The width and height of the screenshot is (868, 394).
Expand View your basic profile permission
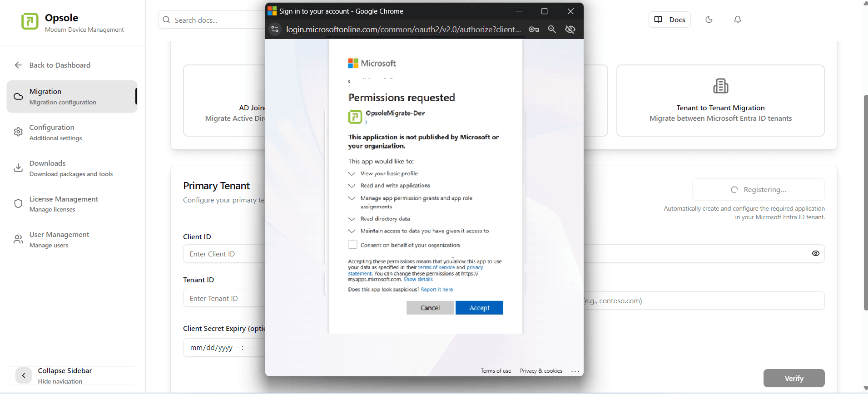coord(352,174)
